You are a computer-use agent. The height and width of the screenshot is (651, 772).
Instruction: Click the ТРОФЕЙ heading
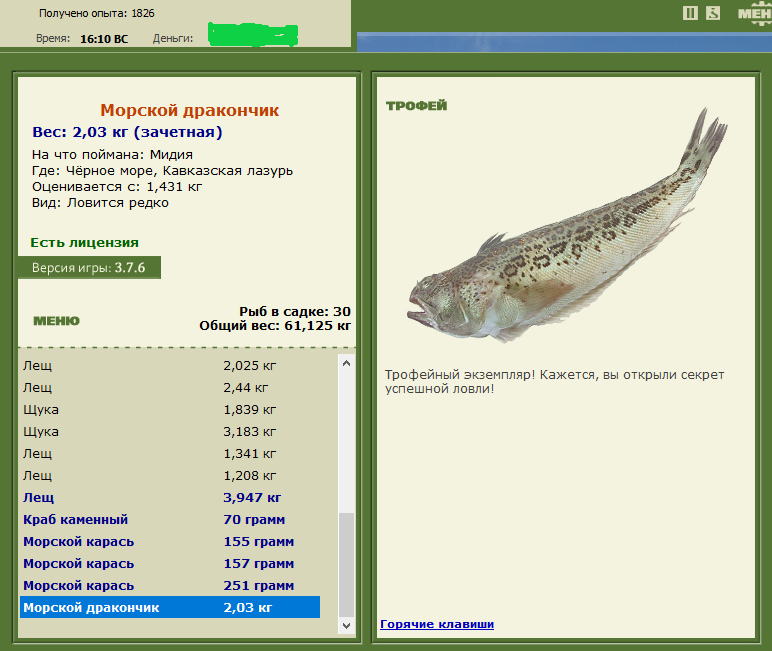(x=417, y=105)
